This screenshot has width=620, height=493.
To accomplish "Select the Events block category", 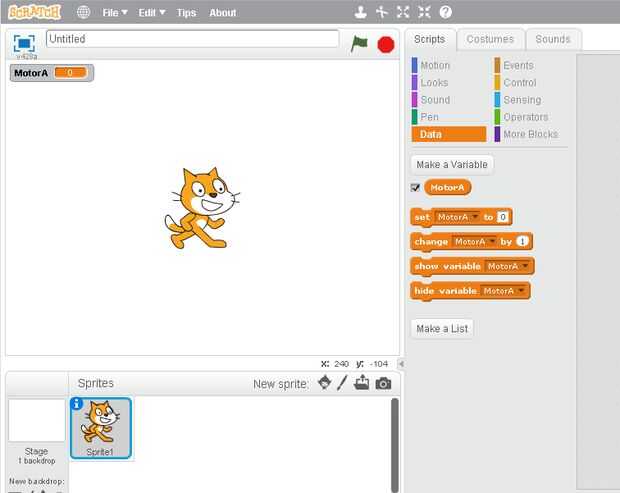I will coord(514,65).
